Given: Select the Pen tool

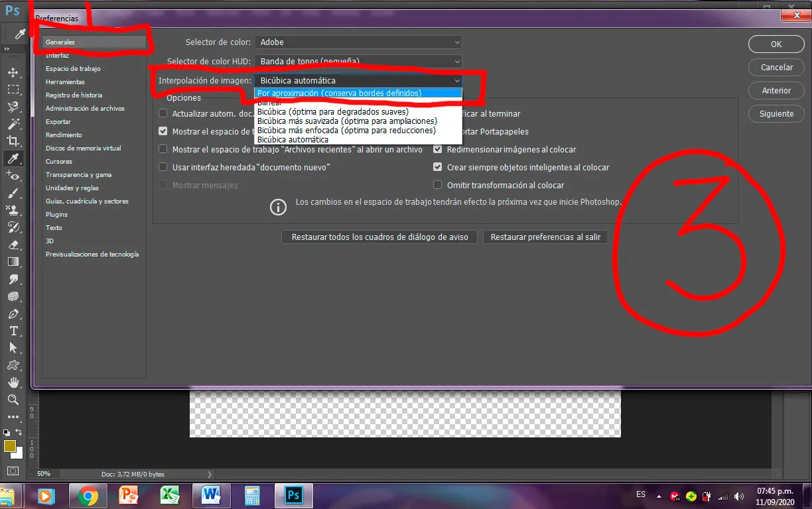Looking at the screenshot, I should pos(13,313).
